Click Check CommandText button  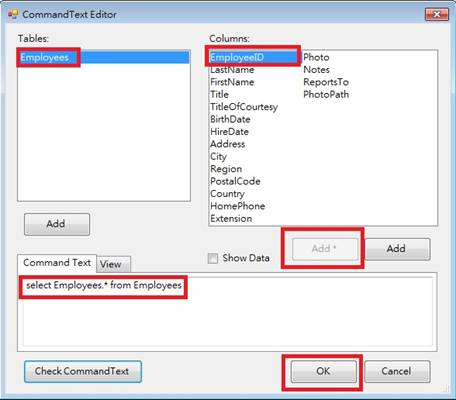click(83, 371)
